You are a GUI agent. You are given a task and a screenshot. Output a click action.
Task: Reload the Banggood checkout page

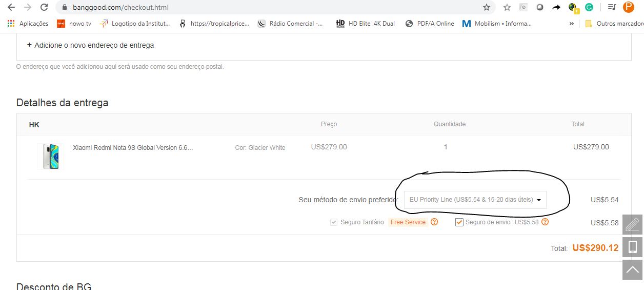(x=44, y=7)
